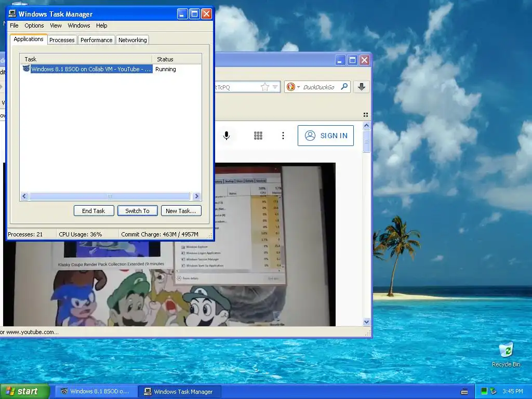The width and height of the screenshot is (532, 399).
Task: Click the New Task... button
Action: pyautogui.click(x=181, y=211)
